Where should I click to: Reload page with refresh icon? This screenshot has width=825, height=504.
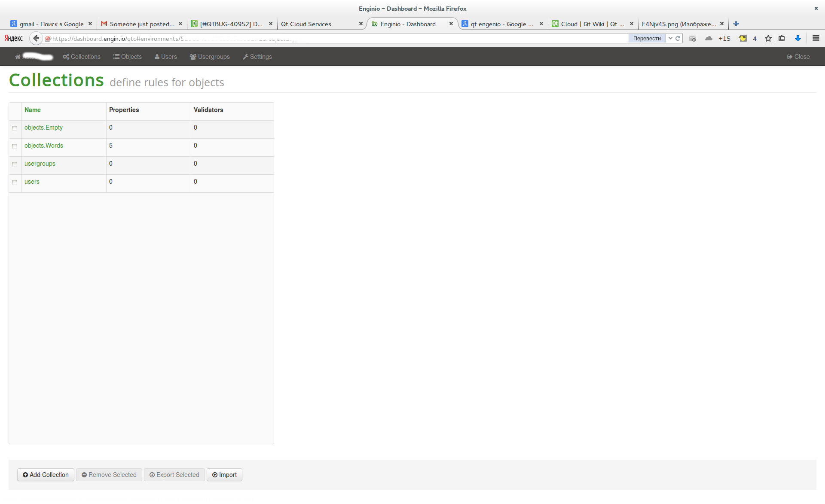(678, 39)
